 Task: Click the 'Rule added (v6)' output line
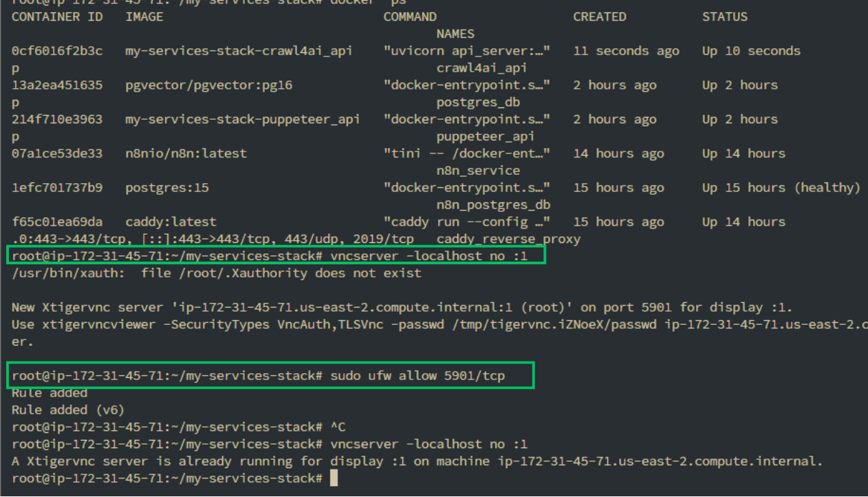point(68,410)
